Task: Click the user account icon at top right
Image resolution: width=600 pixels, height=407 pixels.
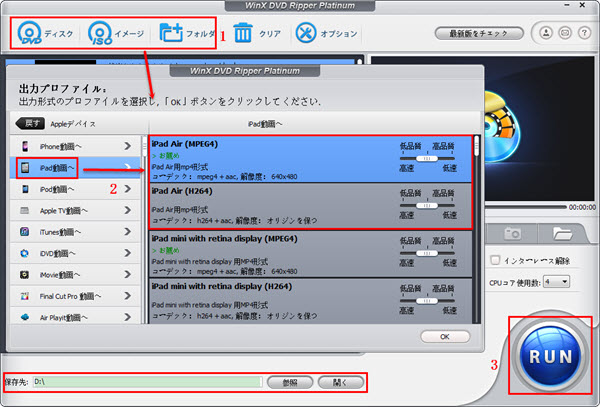Action: pyautogui.click(x=546, y=33)
